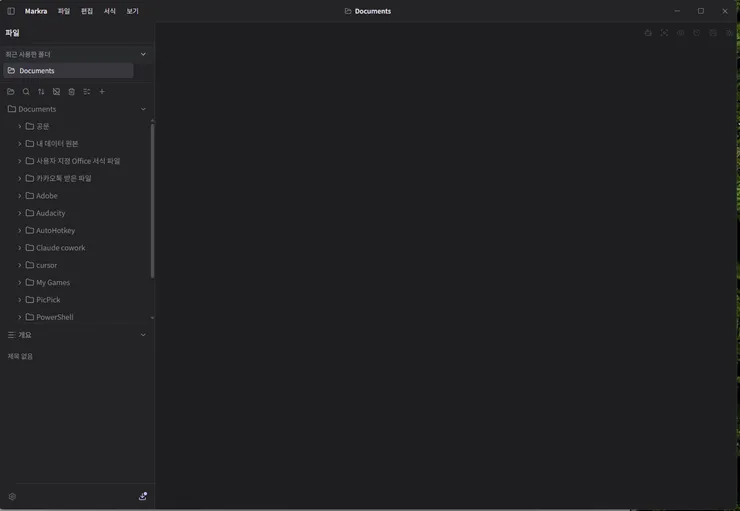Image resolution: width=740 pixels, height=511 pixels.
Task: Select Documents in recent folders list
Action: click(x=68, y=70)
